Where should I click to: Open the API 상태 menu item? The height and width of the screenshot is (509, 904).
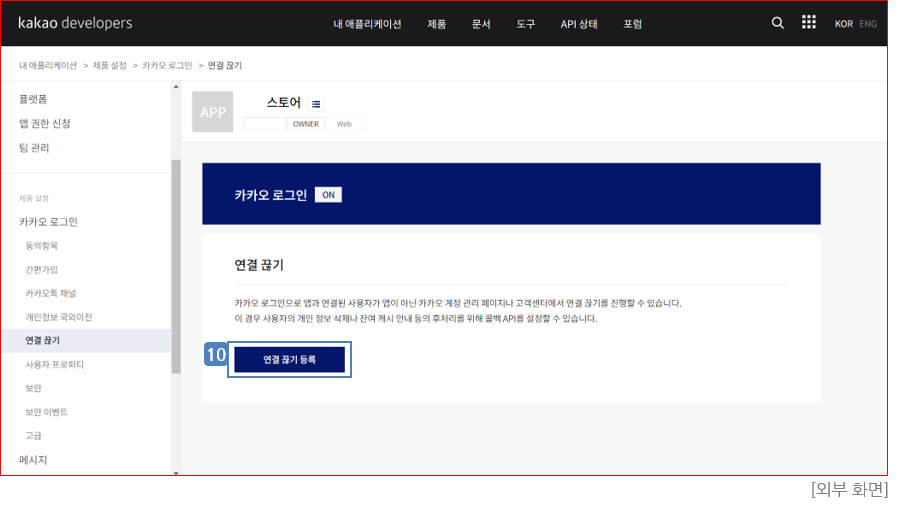pos(579,24)
